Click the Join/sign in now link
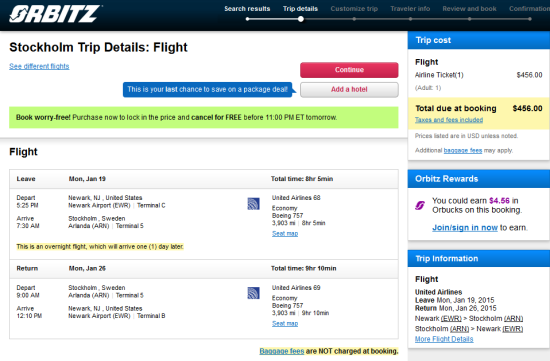550x361 pixels. tap(465, 228)
